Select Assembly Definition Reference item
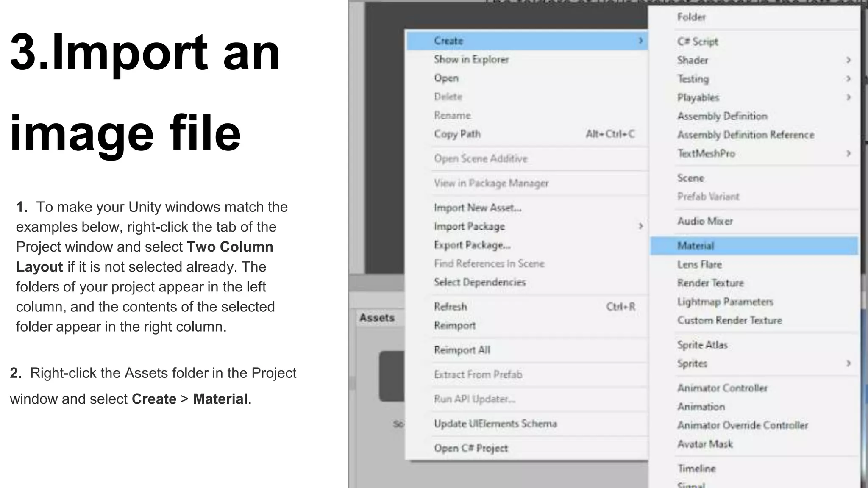The height and width of the screenshot is (488, 868). tap(754, 135)
